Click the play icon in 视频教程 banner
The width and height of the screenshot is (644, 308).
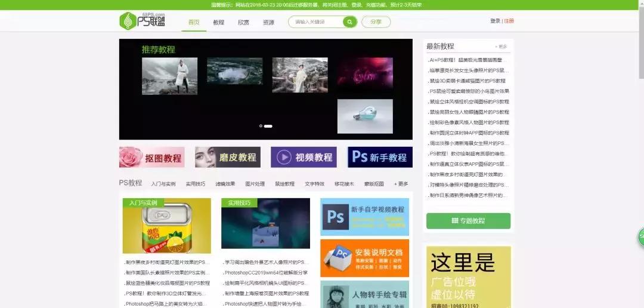[x=284, y=157]
